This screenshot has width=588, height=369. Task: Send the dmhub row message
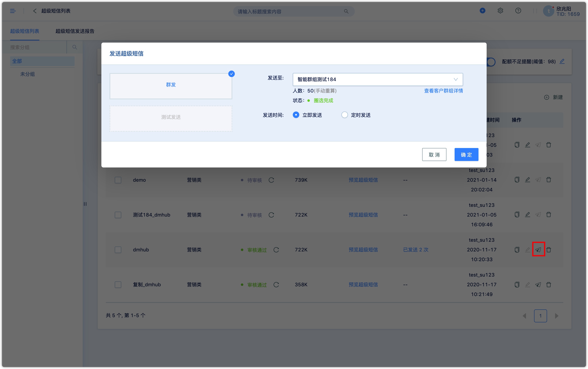click(x=538, y=249)
